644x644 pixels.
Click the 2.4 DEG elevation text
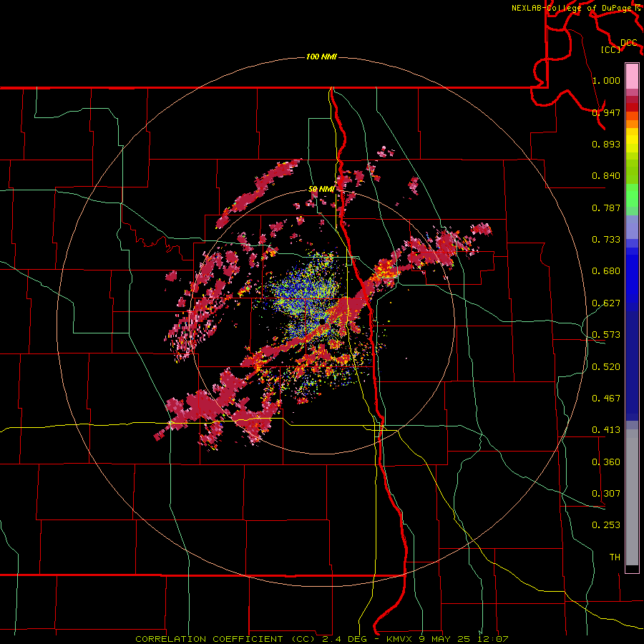pos(344,639)
